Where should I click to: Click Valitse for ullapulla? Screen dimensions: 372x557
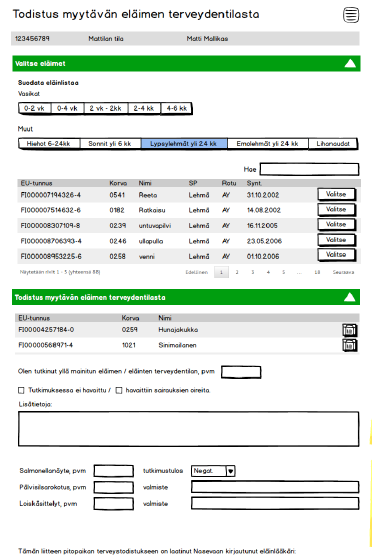[x=336, y=240]
